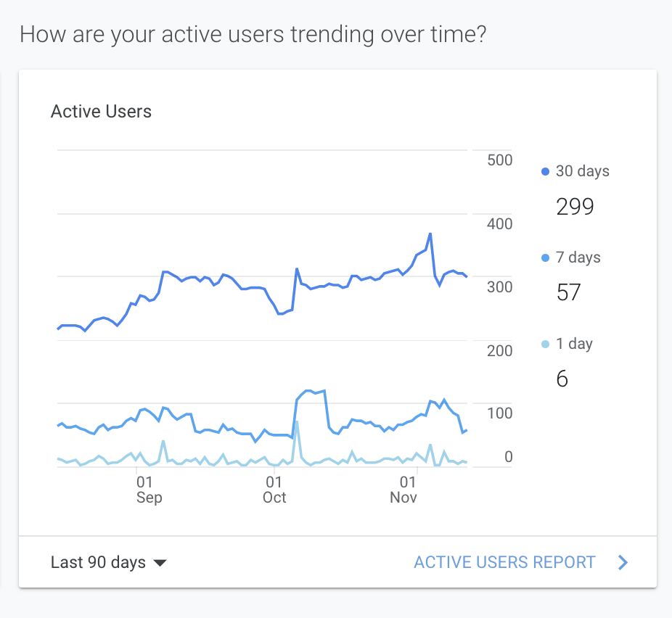Image resolution: width=672 pixels, height=618 pixels.
Task: Select the "30 days" legend label
Action: [582, 172]
